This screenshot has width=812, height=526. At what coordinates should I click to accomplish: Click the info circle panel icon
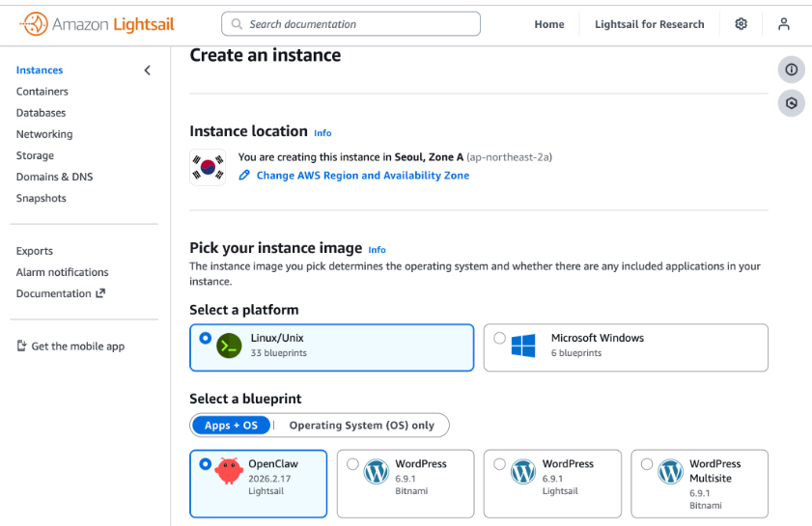(791, 69)
